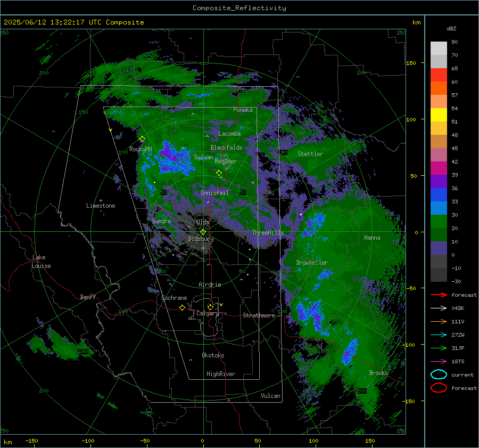Image resolution: width=479 pixels, height=448 pixels.
Task: Click the magenta 18TS arrow icon
Action: pos(439,362)
